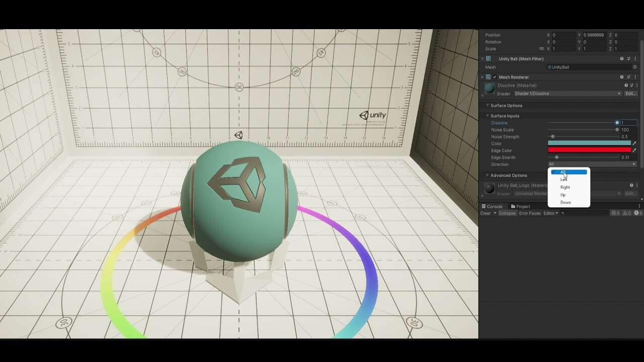Click the Collapse button in the Console
Image resolution: width=644 pixels, height=362 pixels.
coord(507,213)
